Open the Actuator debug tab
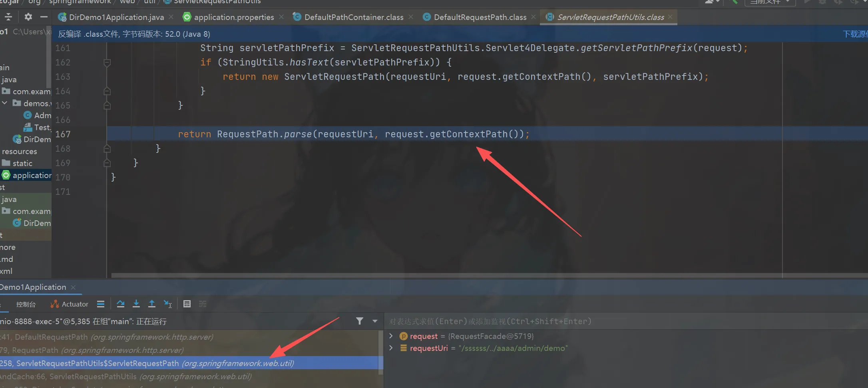Viewport: 868px width, 388px height. click(x=70, y=304)
